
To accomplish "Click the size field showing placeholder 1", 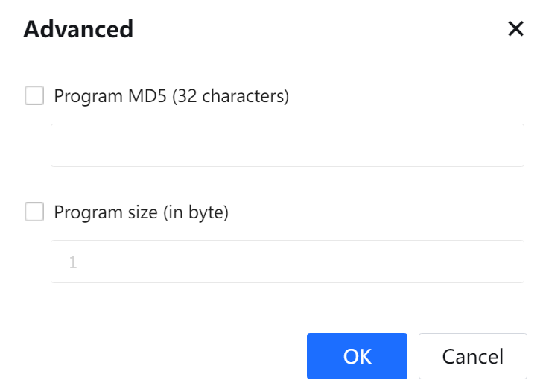I will point(287,262).
